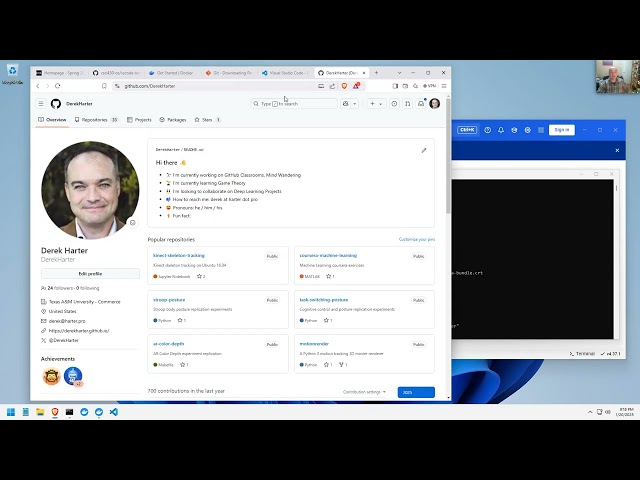Reload the github.com page
This screenshot has width=640, height=480.
click(58, 86)
